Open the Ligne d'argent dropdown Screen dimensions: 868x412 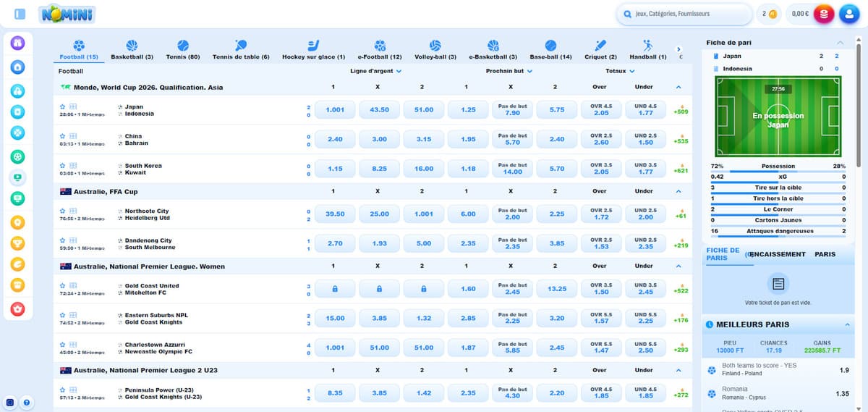(x=375, y=71)
